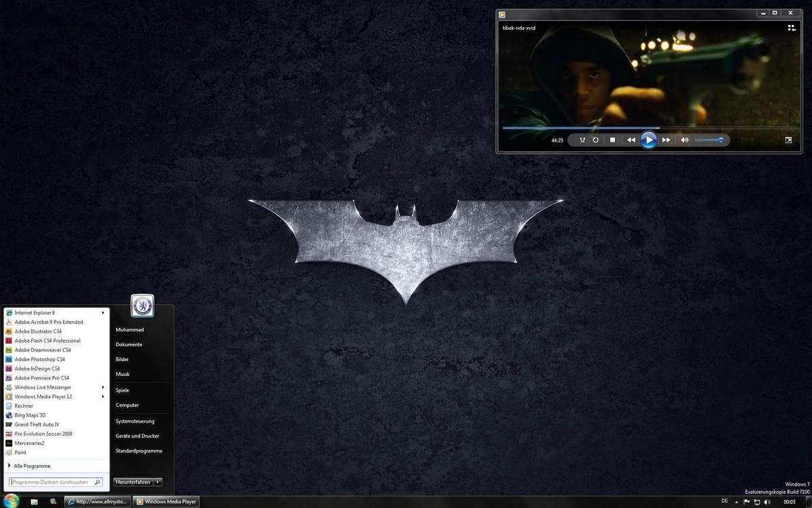
Task: Open Grand Theft Auto IV
Action: pyautogui.click(x=37, y=425)
